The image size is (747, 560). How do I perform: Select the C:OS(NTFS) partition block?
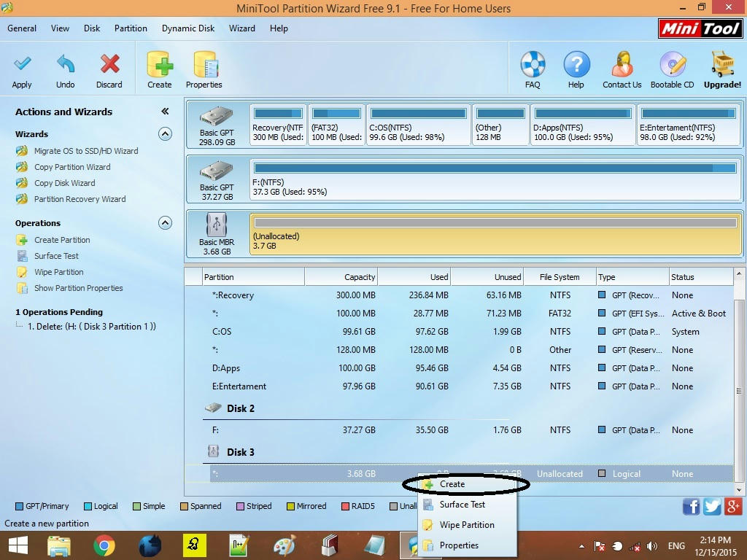point(418,125)
